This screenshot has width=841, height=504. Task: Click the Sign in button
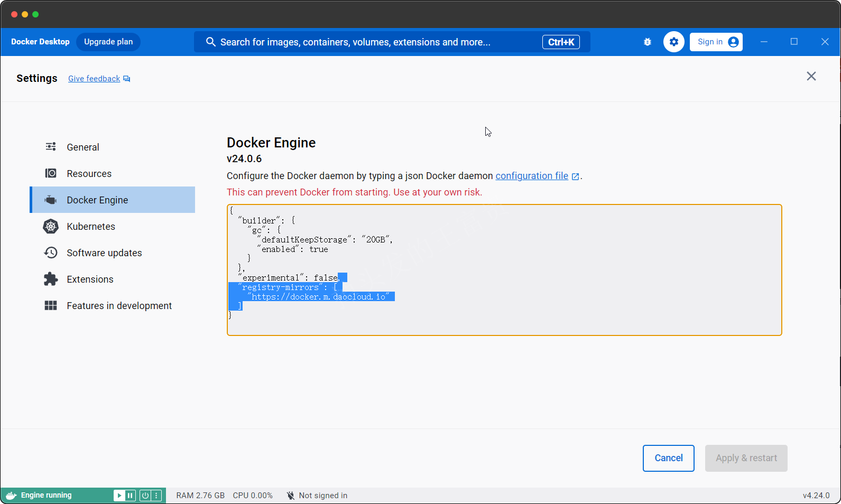point(716,42)
